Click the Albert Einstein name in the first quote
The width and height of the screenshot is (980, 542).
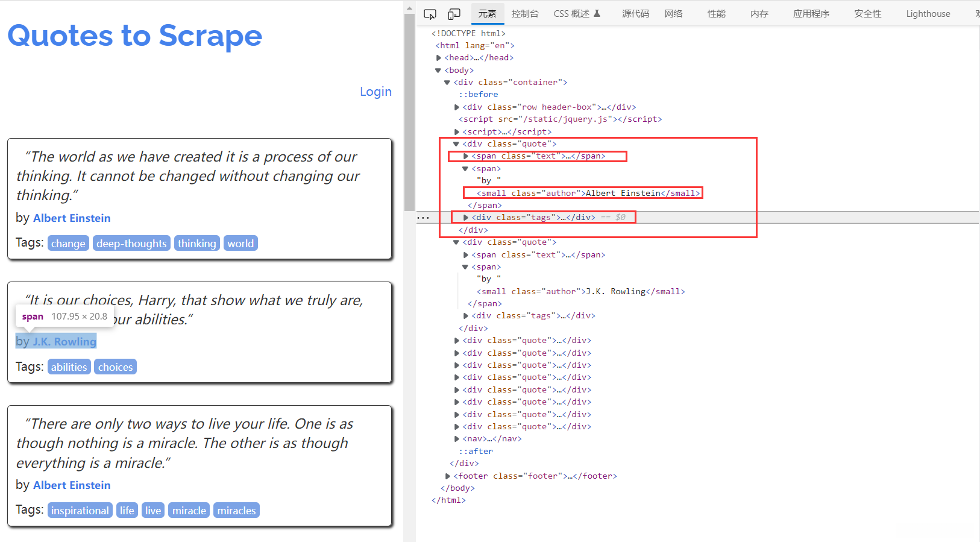click(72, 218)
